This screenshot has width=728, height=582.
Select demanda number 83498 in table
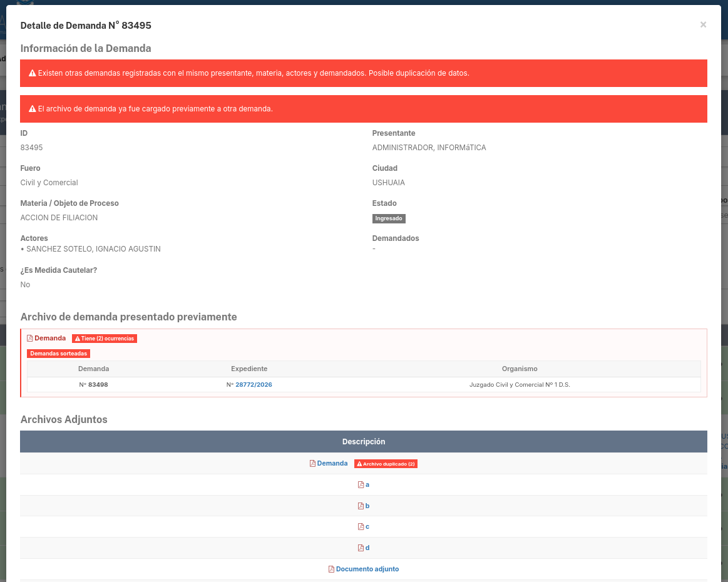93,385
